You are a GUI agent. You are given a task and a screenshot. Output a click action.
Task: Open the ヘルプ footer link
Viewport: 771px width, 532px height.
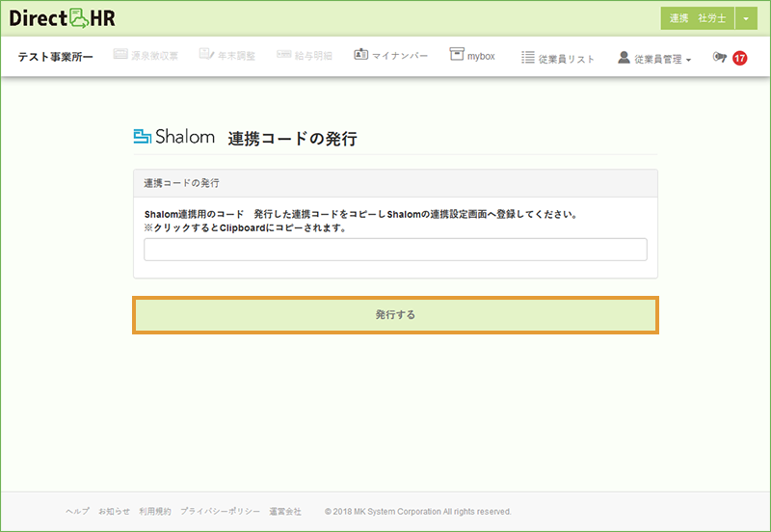[x=78, y=512]
